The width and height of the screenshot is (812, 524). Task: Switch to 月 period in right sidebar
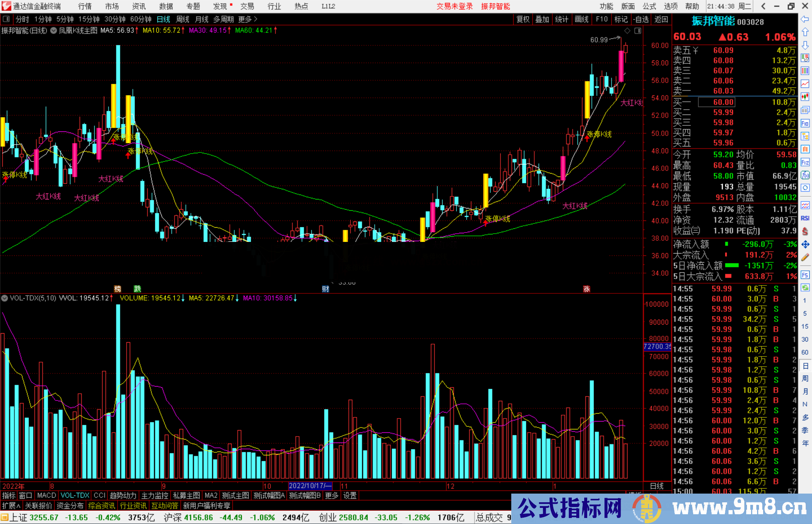tap(805, 391)
